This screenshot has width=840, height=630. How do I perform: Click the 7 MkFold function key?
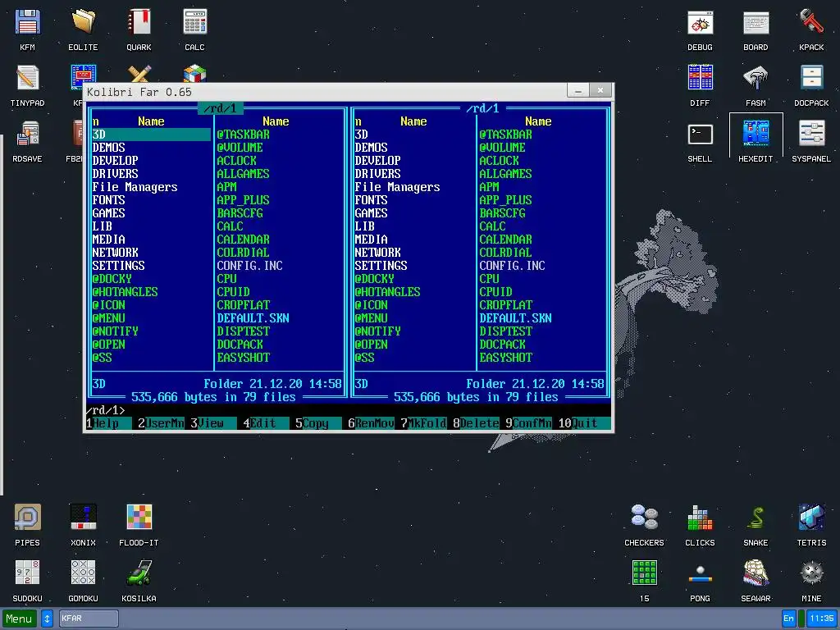tap(424, 423)
